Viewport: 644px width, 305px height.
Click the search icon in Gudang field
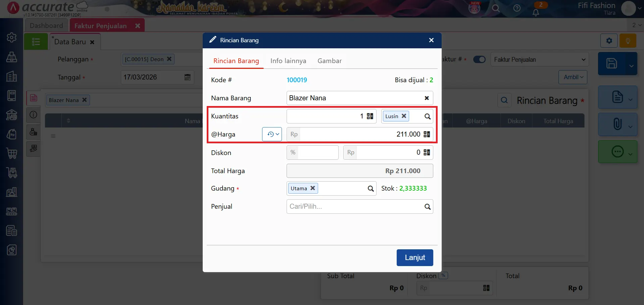(370, 189)
